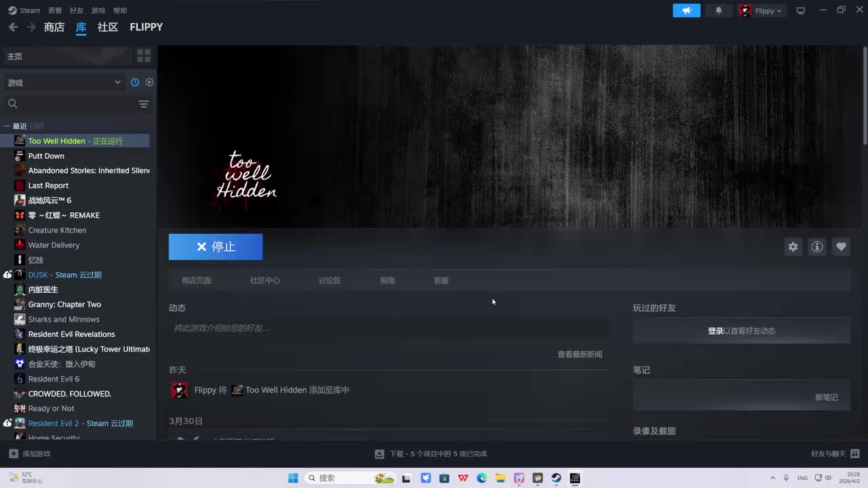The image size is (868, 488).
Task: Open WPS Office from taskbar
Action: [463, 478]
